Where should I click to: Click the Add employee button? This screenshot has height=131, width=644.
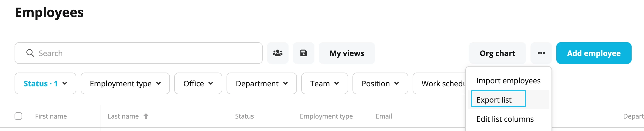594,53
